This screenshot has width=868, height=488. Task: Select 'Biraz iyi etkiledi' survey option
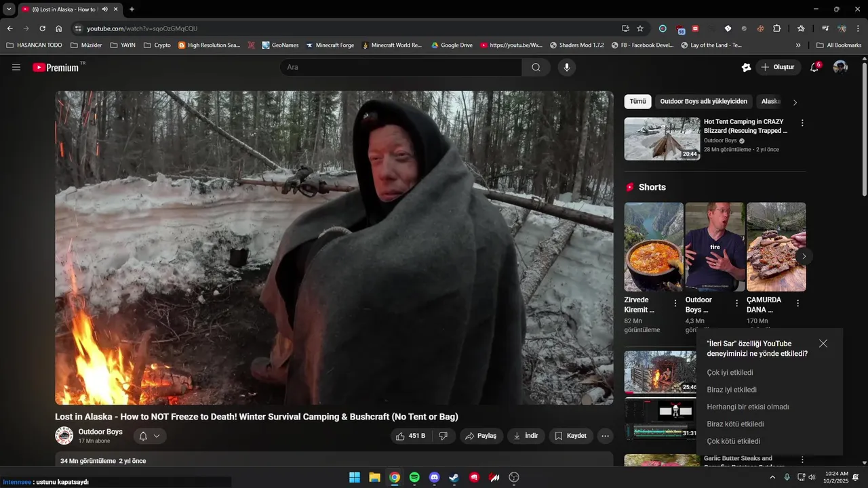click(x=732, y=390)
